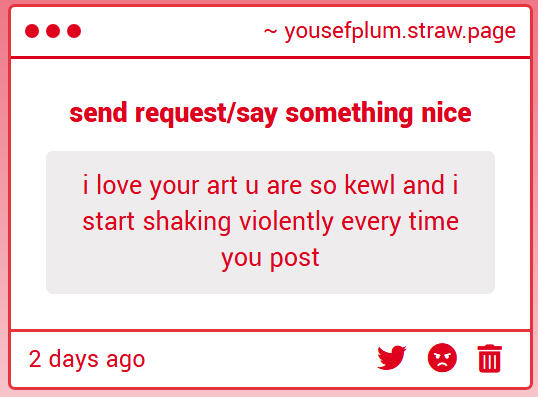Select the "send request/say something nice" heading
The height and width of the screenshot is (397, 538).
(270, 113)
